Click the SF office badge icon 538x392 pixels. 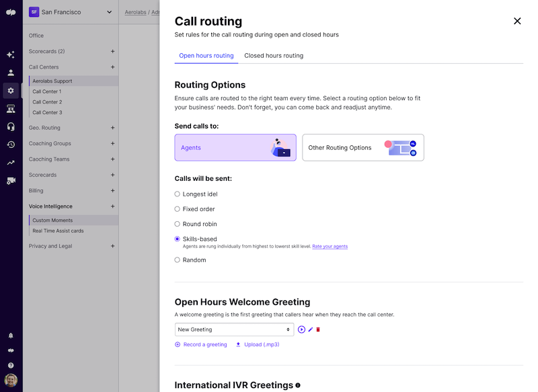34,12
